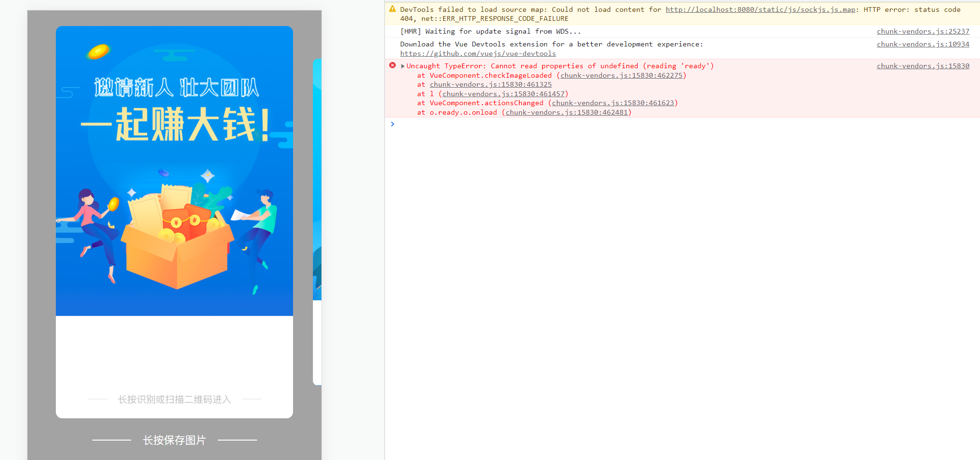Open the sockjs.js.map URL link
The image size is (980, 460).
pyautogui.click(x=760, y=9)
